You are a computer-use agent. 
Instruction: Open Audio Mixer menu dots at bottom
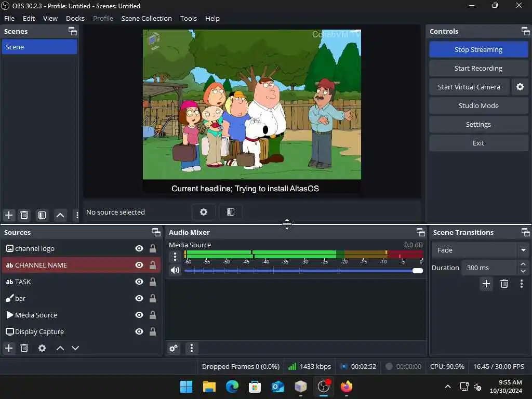tap(192, 348)
